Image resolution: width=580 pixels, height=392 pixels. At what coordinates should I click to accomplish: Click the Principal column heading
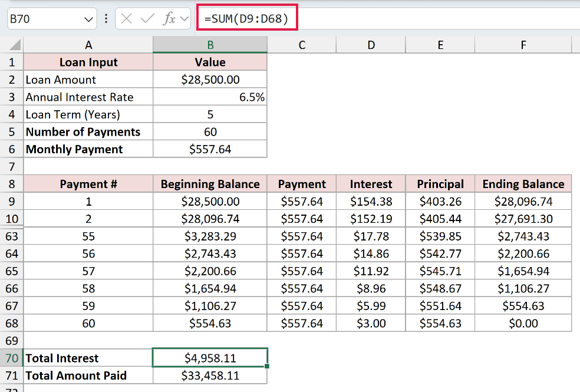coord(440,184)
